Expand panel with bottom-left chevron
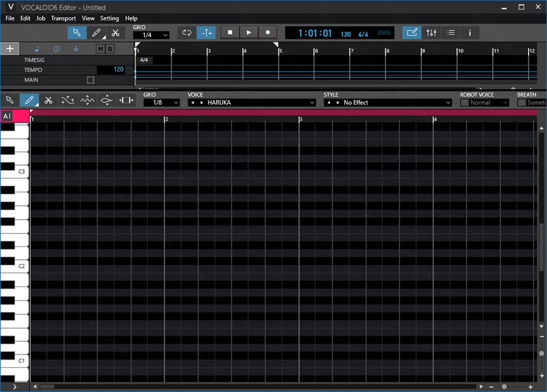 [14, 387]
